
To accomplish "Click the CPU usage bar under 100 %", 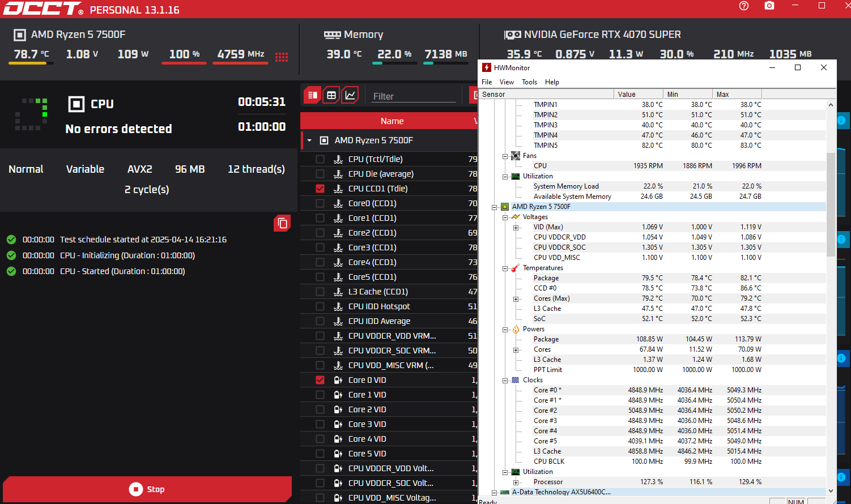I will pos(184,63).
